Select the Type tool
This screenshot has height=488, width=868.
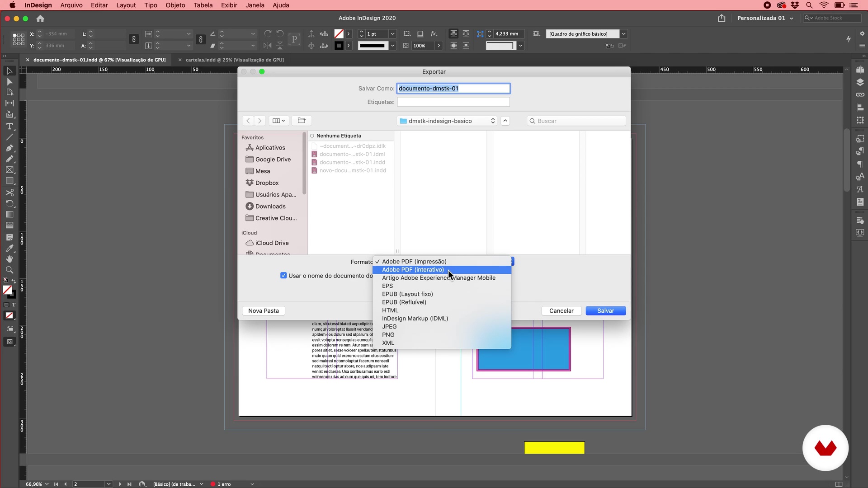pyautogui.click(x=9, y=127)
